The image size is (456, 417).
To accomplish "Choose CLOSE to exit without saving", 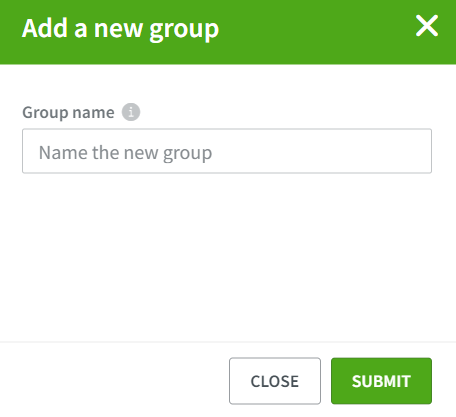I will point(275,381).
